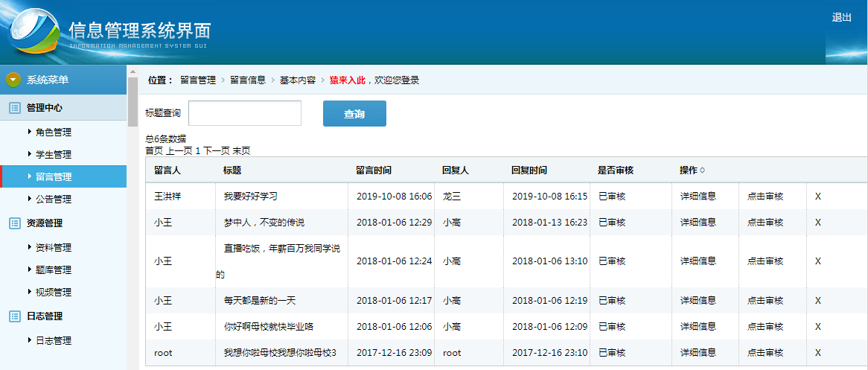Click the list icon beside 日志管理

click(14, 316)
